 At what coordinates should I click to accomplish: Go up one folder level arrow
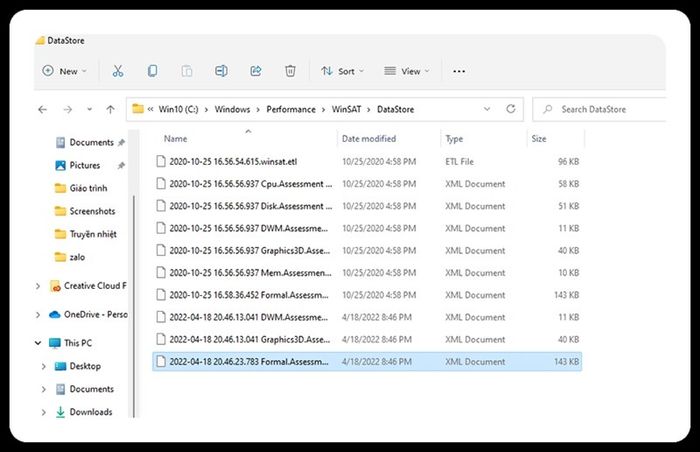(x=110, y=109)
